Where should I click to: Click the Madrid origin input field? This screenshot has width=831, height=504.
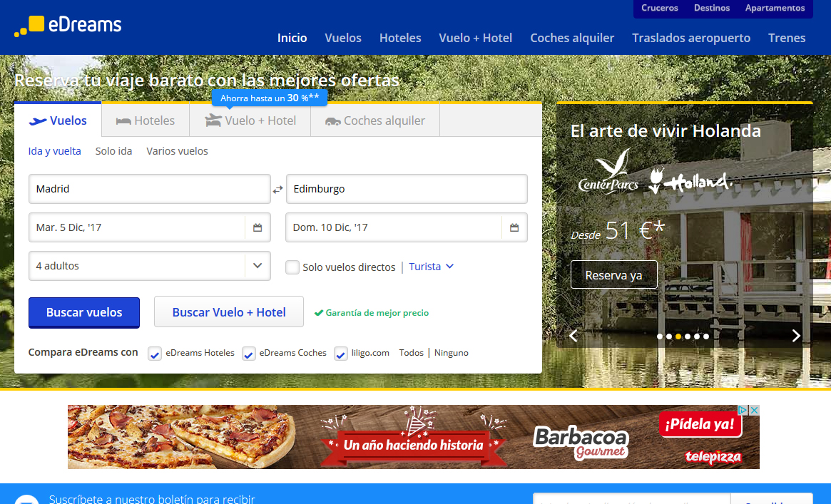tap(150, 189)
